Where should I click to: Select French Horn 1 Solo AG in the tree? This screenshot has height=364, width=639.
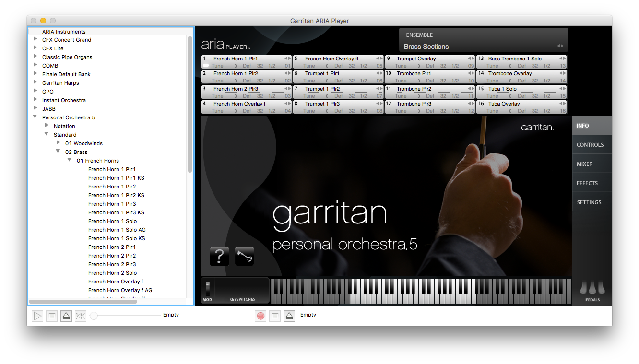117,230
